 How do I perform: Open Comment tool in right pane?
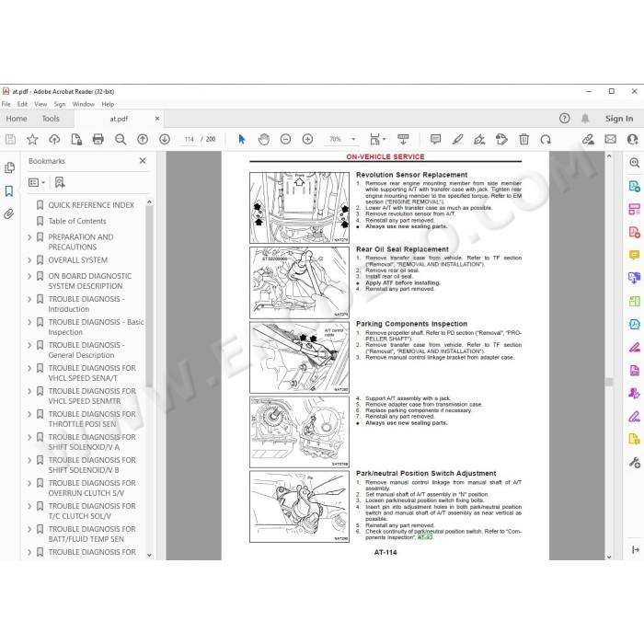click(x=634, y=256)
